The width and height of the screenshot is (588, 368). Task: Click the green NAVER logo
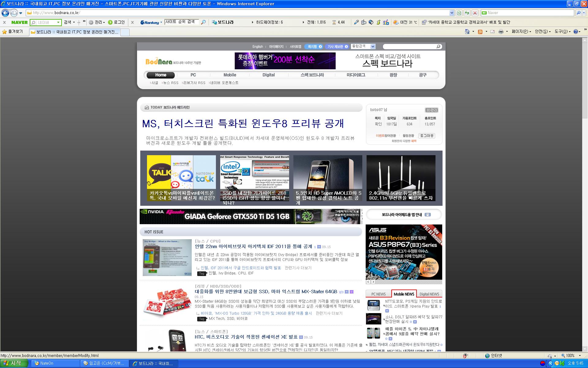click(20, 22)
